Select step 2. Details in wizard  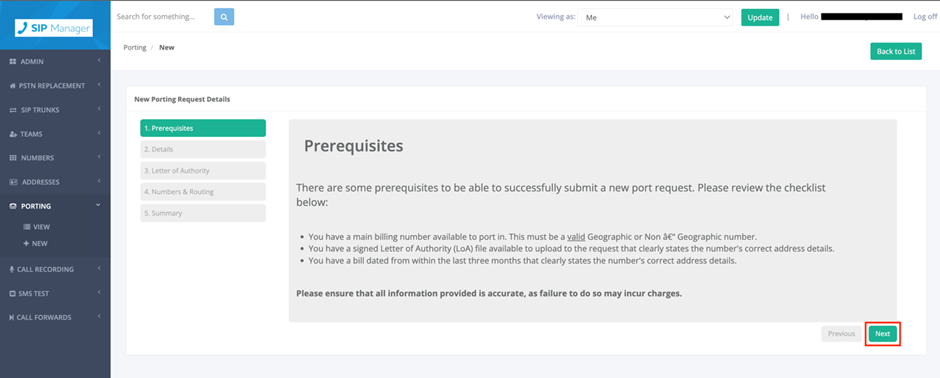point(203,149)
